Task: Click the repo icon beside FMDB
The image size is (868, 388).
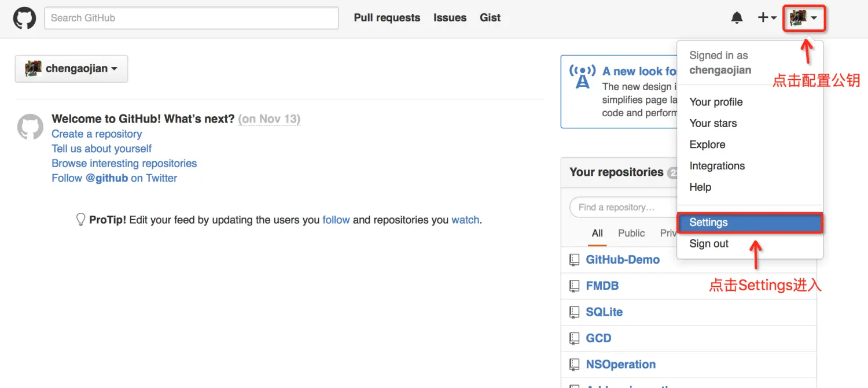Action: (574, 286)
